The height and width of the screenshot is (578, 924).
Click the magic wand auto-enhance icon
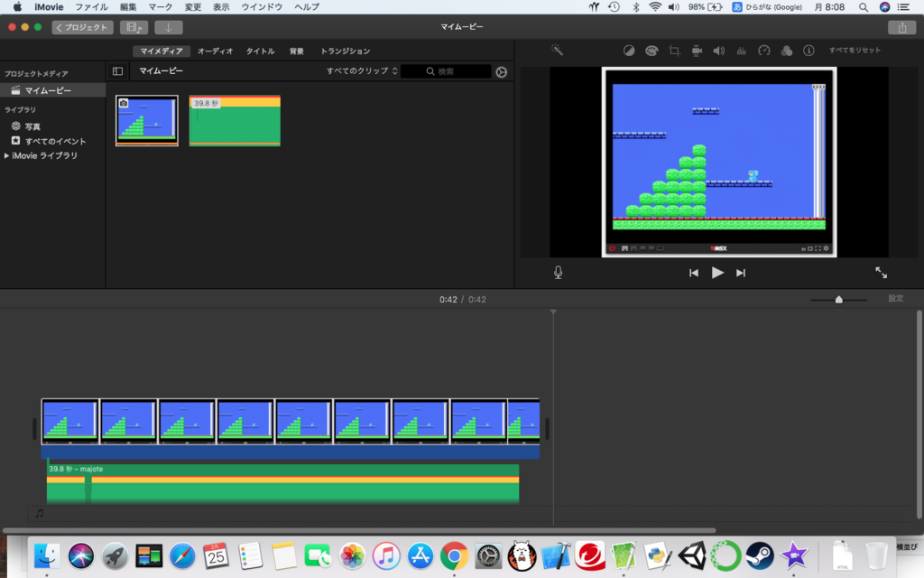click(x=557, y=51)
